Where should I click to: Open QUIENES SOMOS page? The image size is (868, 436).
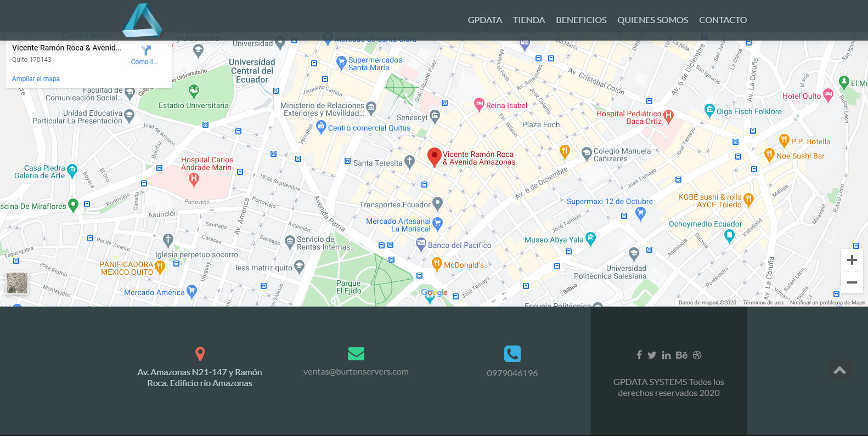[652, 20]
